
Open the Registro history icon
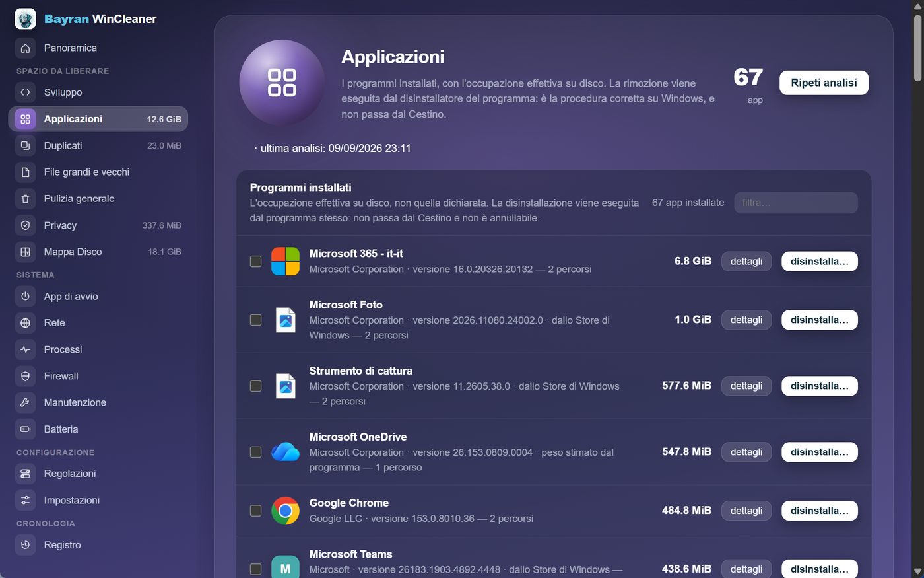(x=25, y=545)
